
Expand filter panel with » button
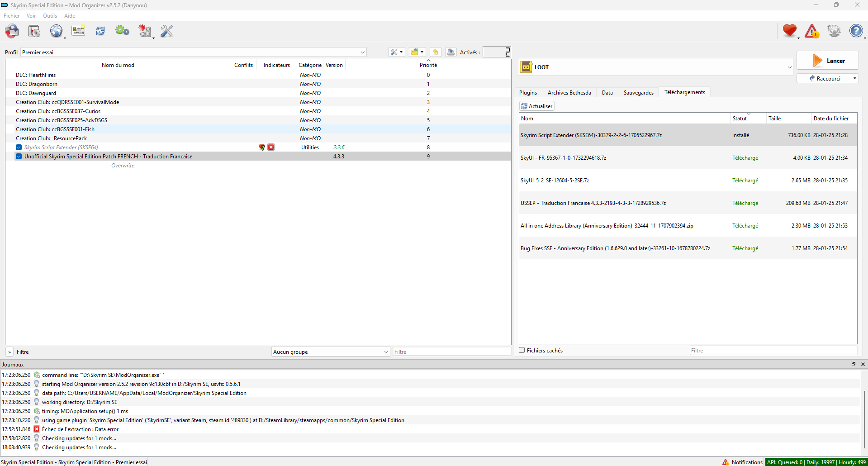[x=9, y=352]
